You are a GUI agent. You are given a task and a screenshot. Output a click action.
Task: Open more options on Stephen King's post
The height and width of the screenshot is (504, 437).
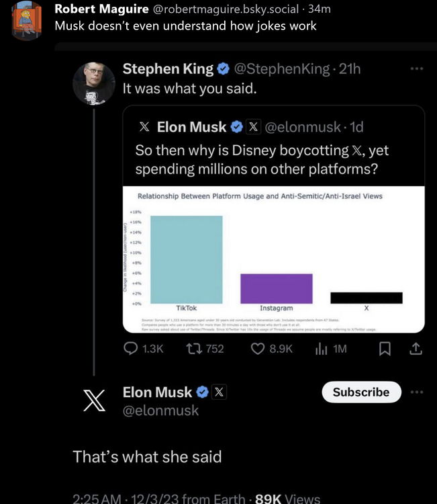coord(417,69)
